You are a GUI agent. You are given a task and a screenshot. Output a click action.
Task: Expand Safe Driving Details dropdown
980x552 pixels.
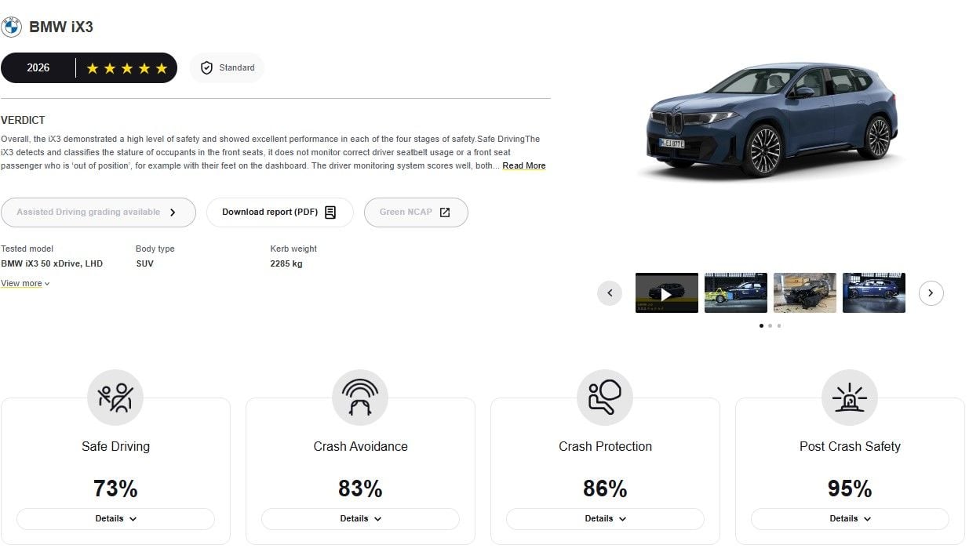[x=115, y=518]
